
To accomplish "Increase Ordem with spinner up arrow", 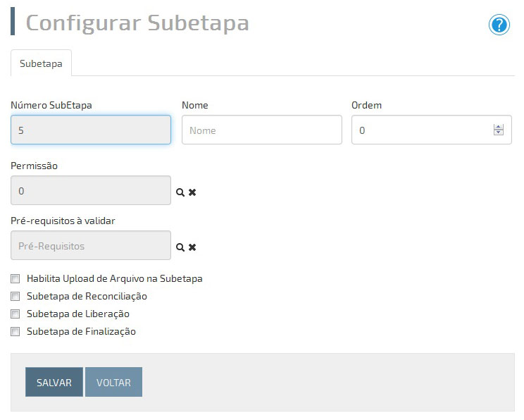I will [498, 127].
